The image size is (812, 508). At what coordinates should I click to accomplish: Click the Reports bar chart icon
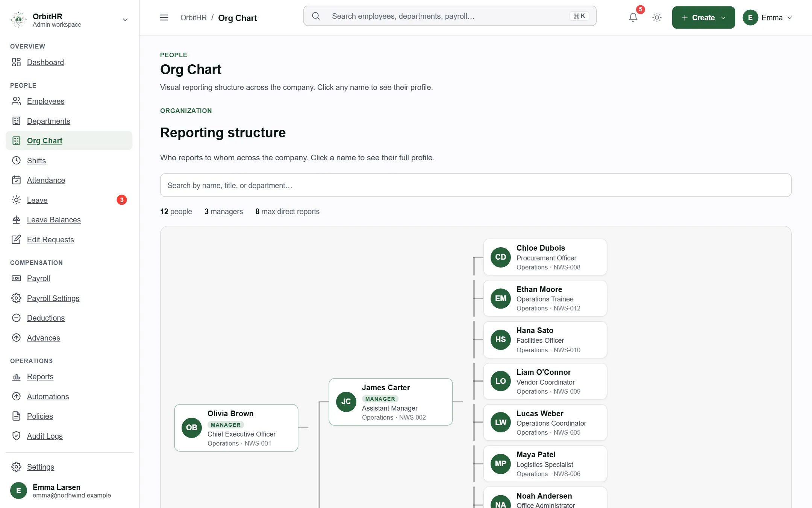point(16,377)
